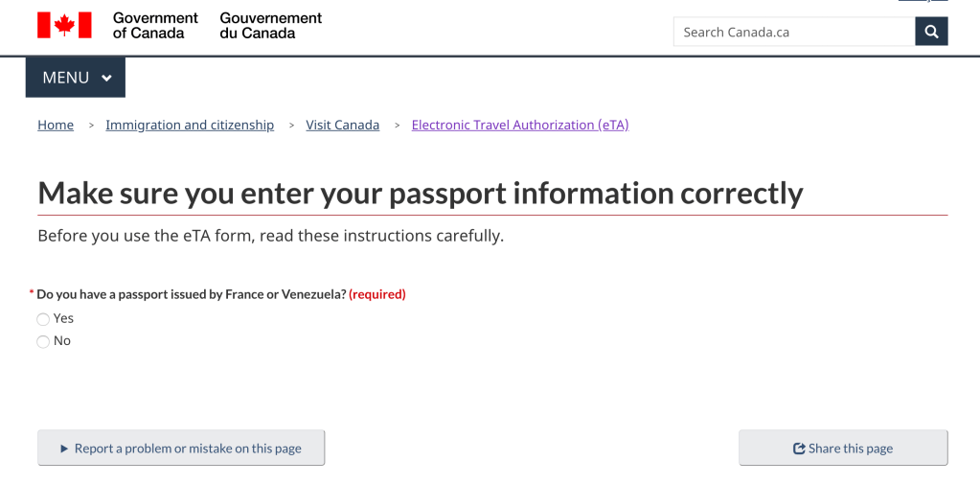The width and height of the screenshot is (980, 484).
Task: Select the No radio button
Action: point(43,342)
